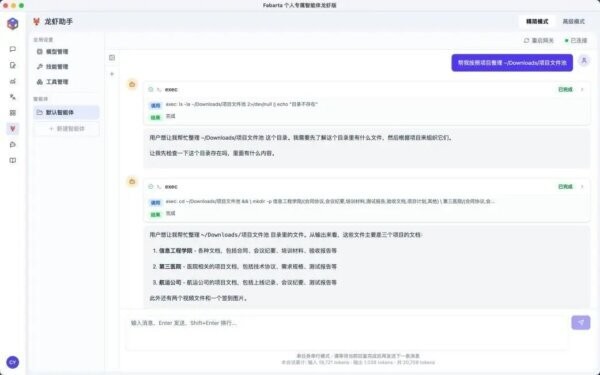Click the purple send message icon
600x375 pixels.
click(580, 323)
